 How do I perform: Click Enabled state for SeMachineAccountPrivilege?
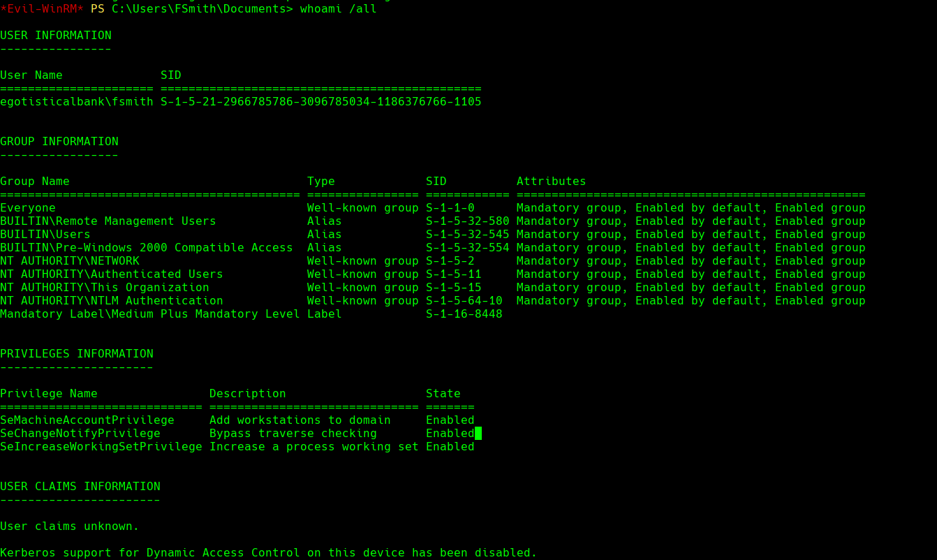point(450,420)
